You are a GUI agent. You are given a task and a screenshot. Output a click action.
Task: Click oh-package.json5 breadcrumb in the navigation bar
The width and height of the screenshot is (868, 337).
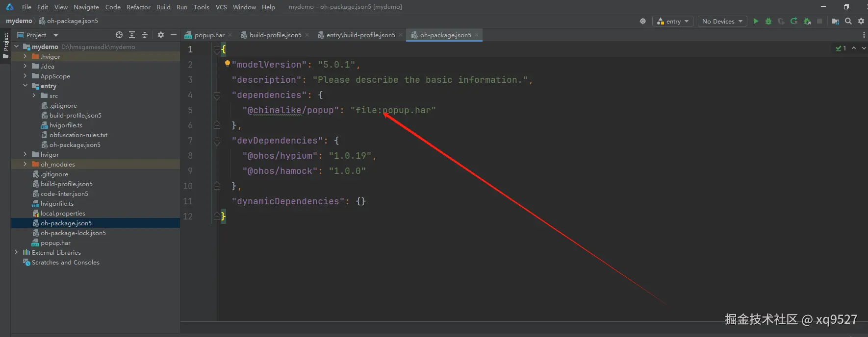point(69,21)
